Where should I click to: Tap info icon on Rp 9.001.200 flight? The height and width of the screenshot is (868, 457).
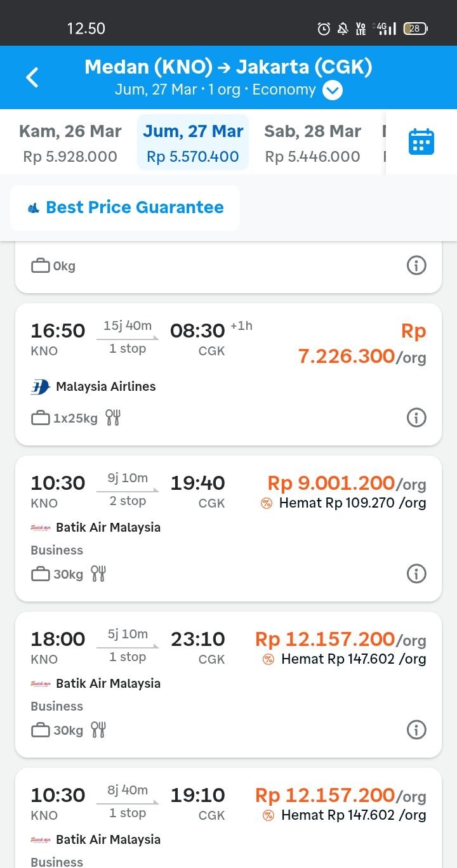pyautogui.click(x=416, y=574)
